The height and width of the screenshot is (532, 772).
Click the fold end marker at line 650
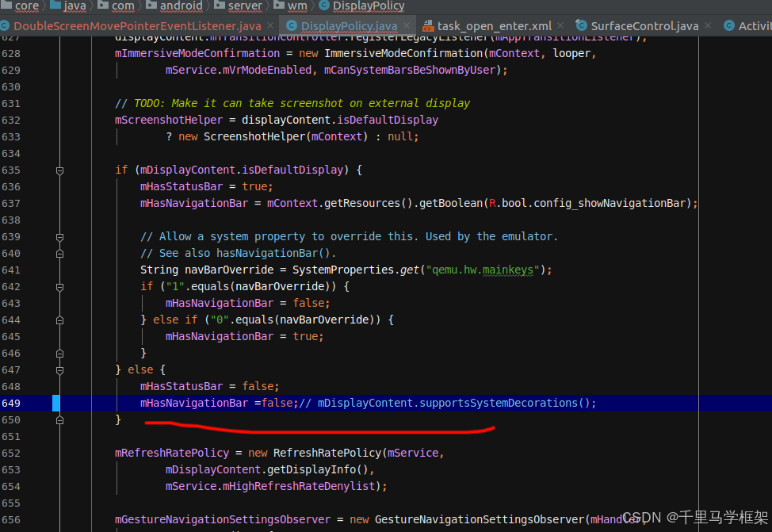[59, 420]
